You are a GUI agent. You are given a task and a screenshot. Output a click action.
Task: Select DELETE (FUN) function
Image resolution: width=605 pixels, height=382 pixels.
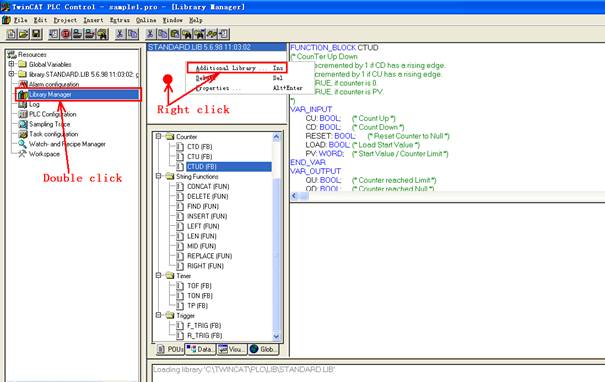(x=208, y=196)
